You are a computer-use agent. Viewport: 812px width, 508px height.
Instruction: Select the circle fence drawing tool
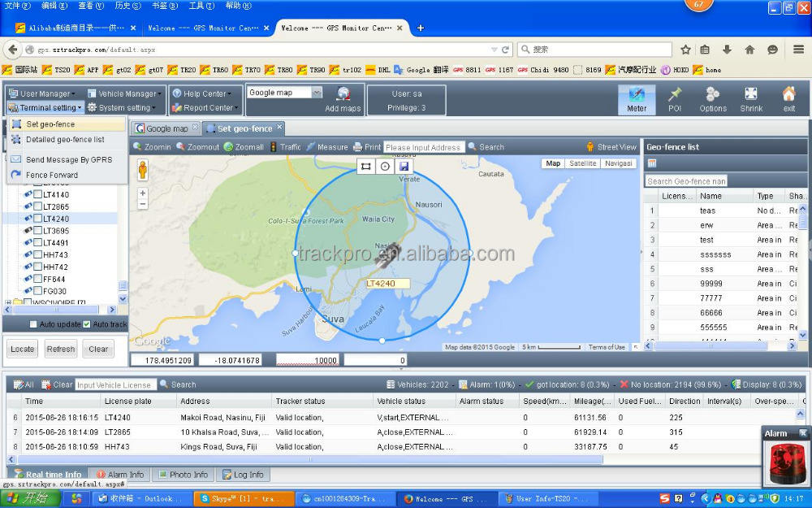coord(385,166)
